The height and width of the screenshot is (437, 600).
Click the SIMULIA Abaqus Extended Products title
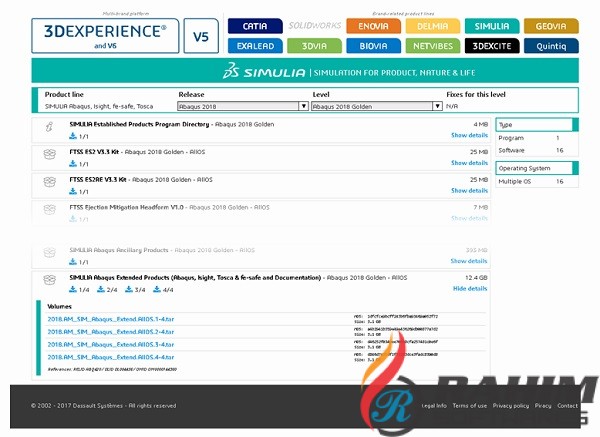pyautogui.click(x=195, y=278)
